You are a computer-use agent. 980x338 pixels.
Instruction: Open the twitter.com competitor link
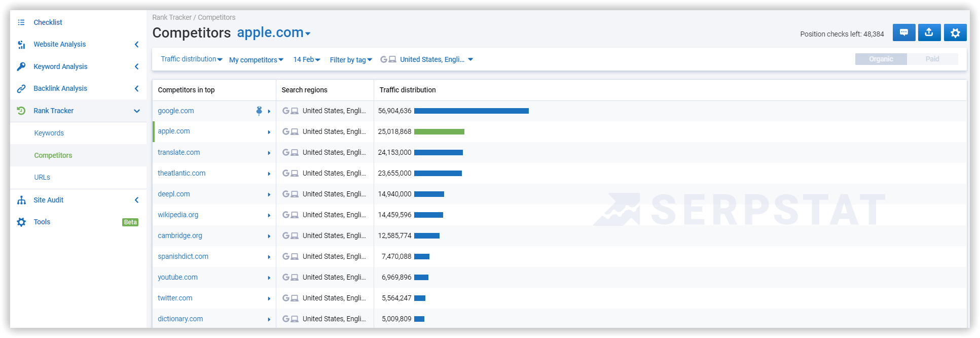coord(175,298)
